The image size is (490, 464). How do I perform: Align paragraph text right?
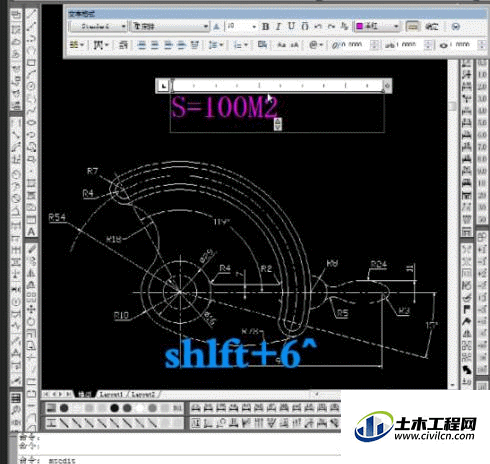(168, 45)
